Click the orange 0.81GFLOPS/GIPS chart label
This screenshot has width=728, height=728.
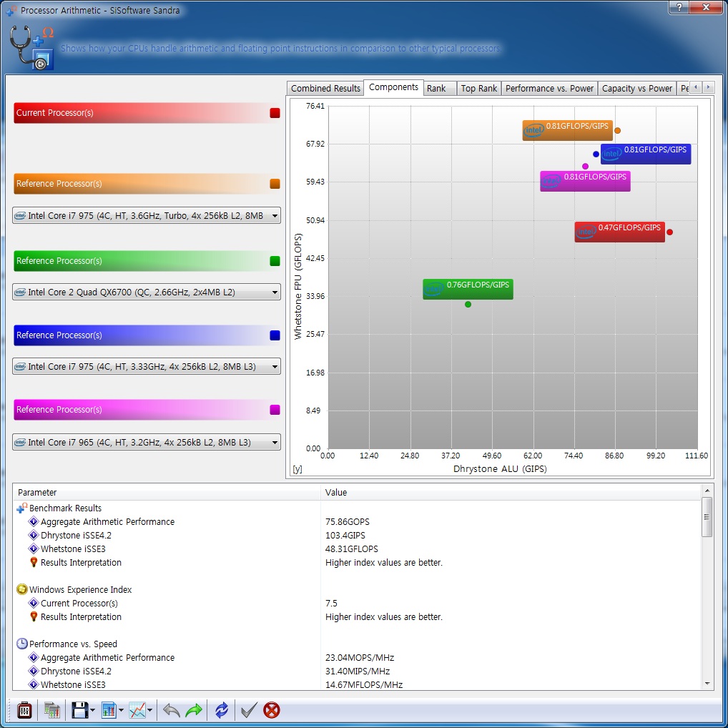click(567, 130)
